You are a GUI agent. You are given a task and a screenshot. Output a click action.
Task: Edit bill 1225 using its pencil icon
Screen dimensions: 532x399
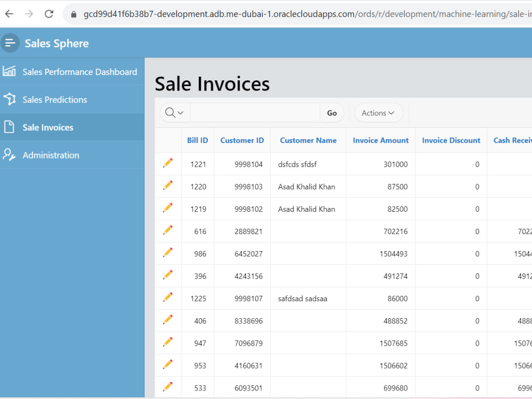click(x=168, y=297)
